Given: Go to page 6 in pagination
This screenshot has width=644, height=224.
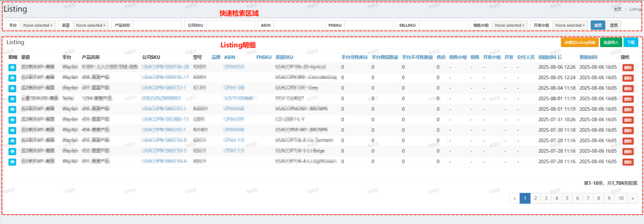Looking at the screenshot, I should (577, 198).
